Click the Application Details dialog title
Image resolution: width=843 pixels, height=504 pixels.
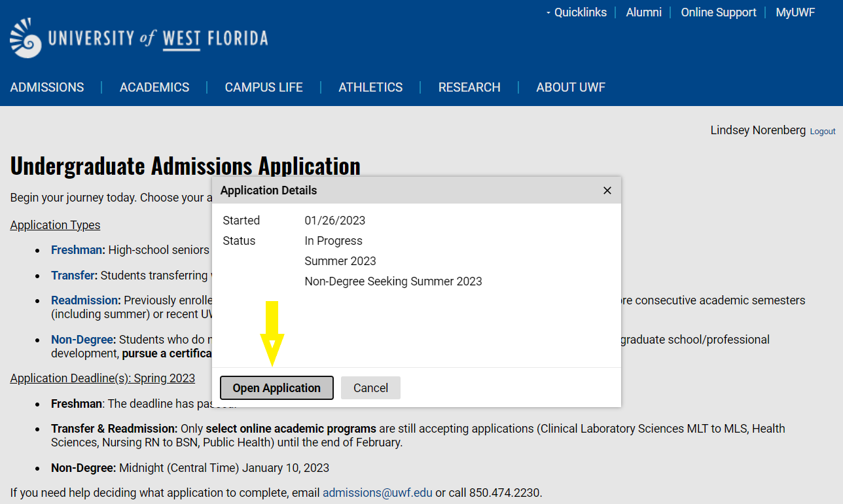click(268, 190)
